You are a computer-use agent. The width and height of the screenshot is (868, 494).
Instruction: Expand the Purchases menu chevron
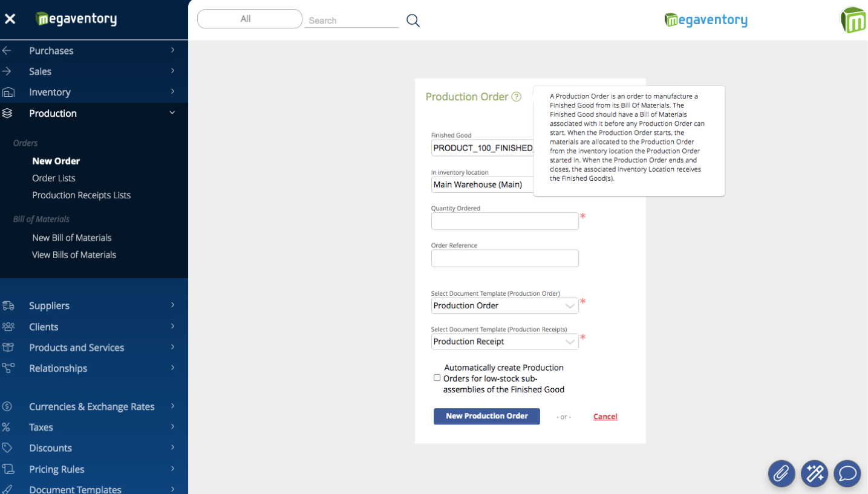point(172,50)
